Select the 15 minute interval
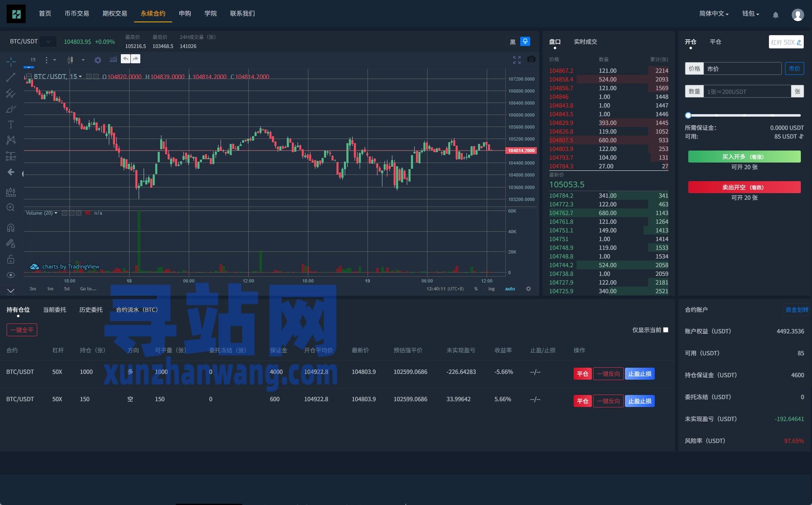812x505 pixels. click(33, 60)
